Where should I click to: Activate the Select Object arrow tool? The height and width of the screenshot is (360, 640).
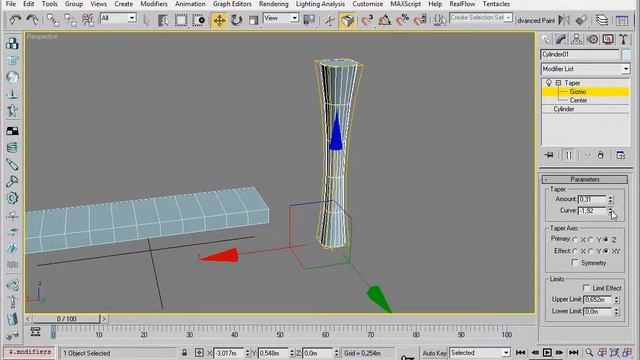pyautogui.click(x=146, y=20)
